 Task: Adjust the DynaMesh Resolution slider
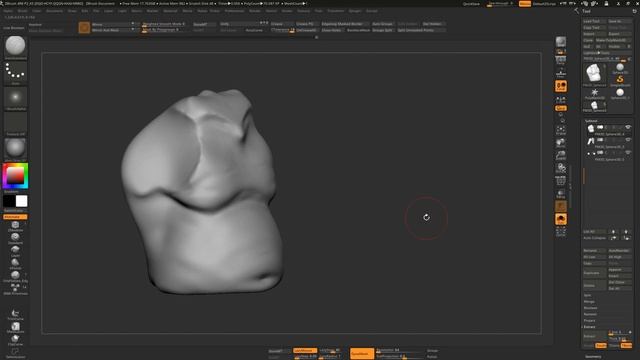[x=398, y=350]
